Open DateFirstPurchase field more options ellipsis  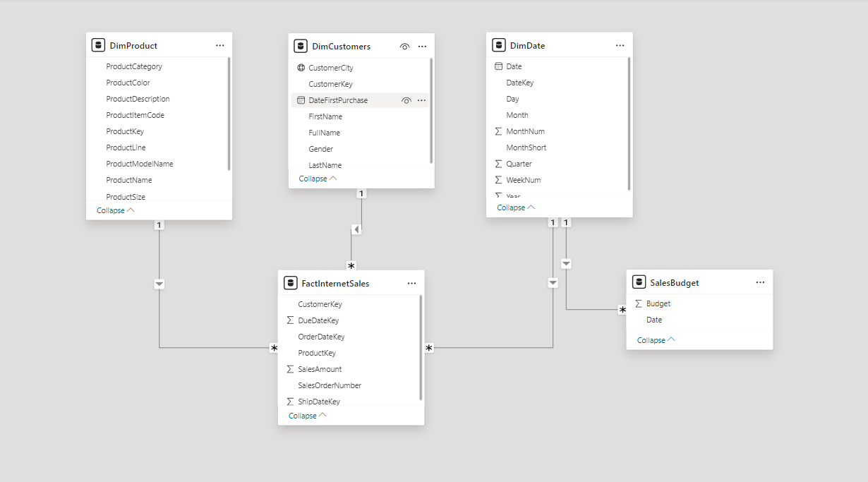421,100
